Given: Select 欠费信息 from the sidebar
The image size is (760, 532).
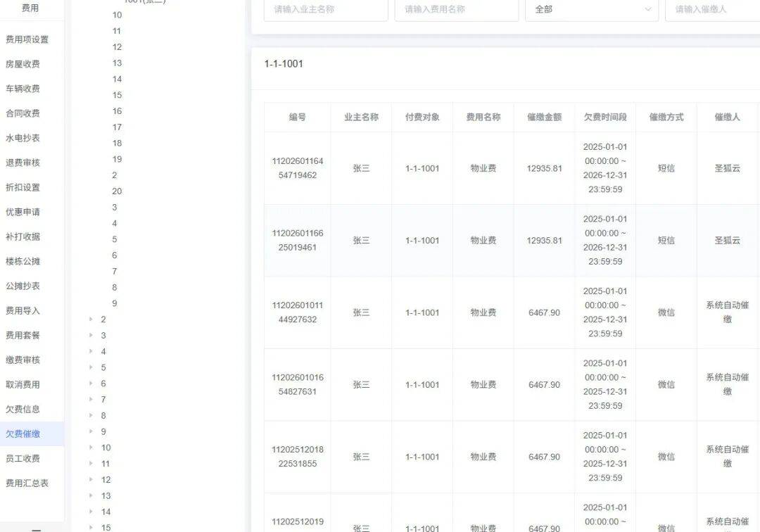Looking at the screenshot, I should [23, 409].
